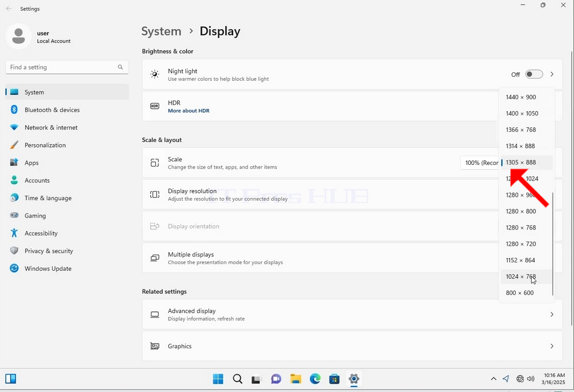Click the resolution list scrollbar

(552, 243)
